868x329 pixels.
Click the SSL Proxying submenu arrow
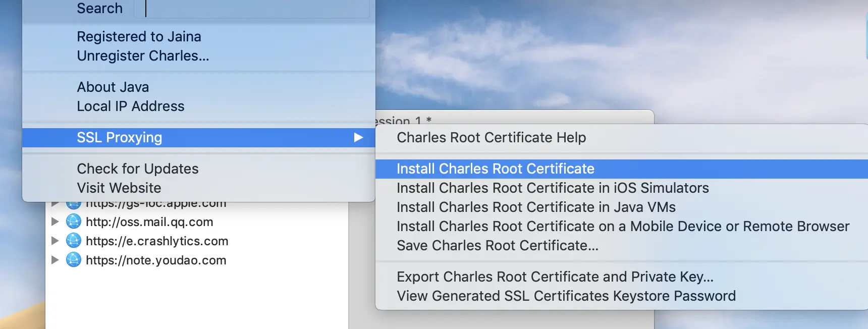coord(358,137)
